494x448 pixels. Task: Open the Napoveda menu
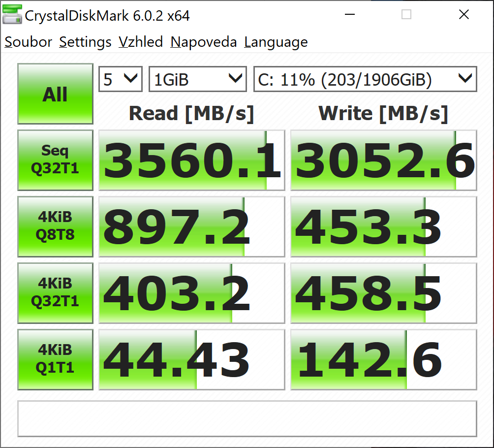click(203, 42)
